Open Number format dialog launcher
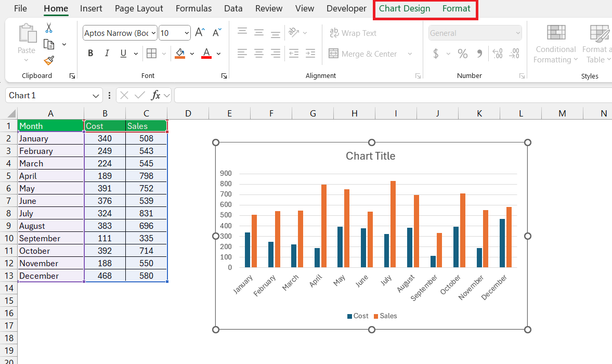The height and width of the screenshot is (364, 612). coord(522,76)
